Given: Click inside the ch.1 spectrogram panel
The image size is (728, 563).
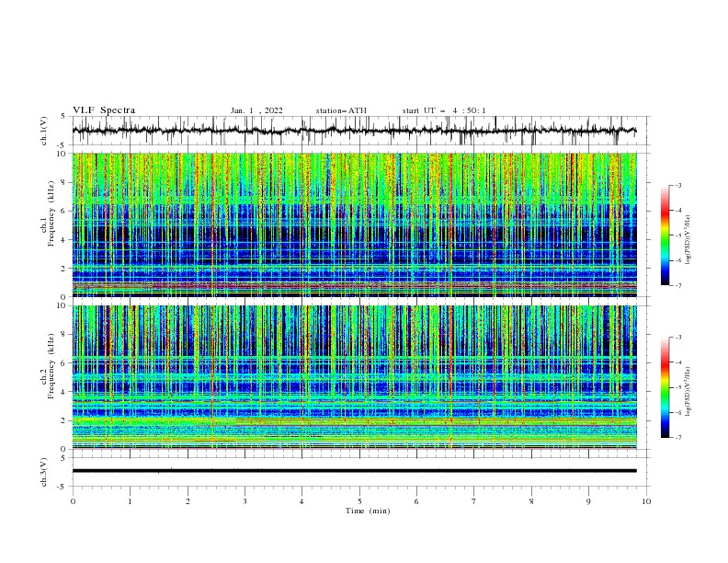Looking at the screenshot, I should (355, 224).
